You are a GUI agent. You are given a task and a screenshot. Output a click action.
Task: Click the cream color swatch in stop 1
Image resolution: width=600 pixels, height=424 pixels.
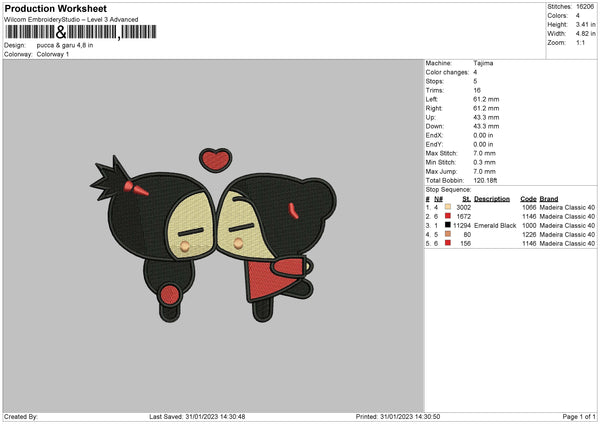(x=448, y=207)
